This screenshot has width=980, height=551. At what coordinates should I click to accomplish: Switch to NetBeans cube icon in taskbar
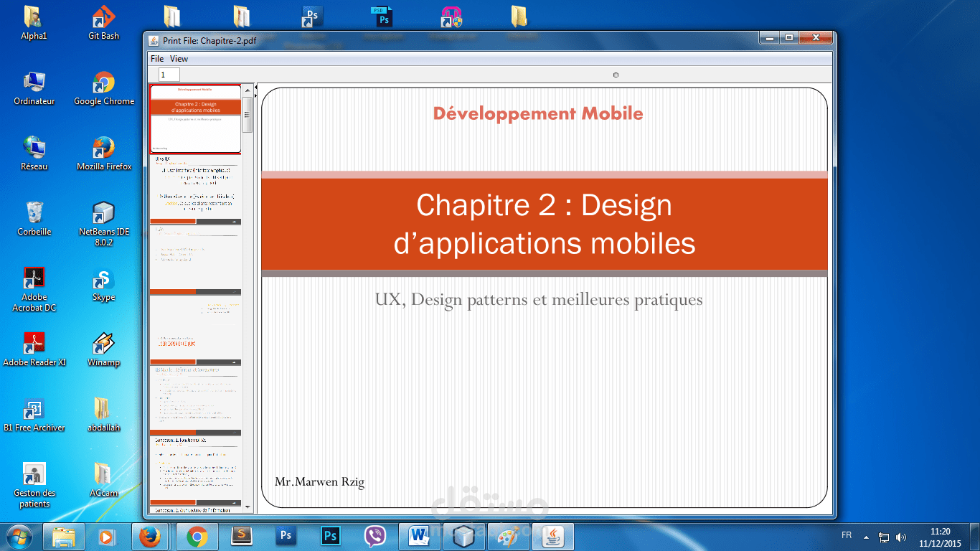464,536
